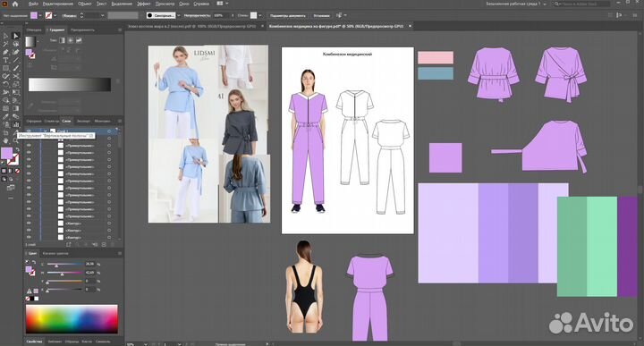The height and width of the screenshot is (346, 644).
Task: Open the Окно menu
Action: (x=184, y=4)
